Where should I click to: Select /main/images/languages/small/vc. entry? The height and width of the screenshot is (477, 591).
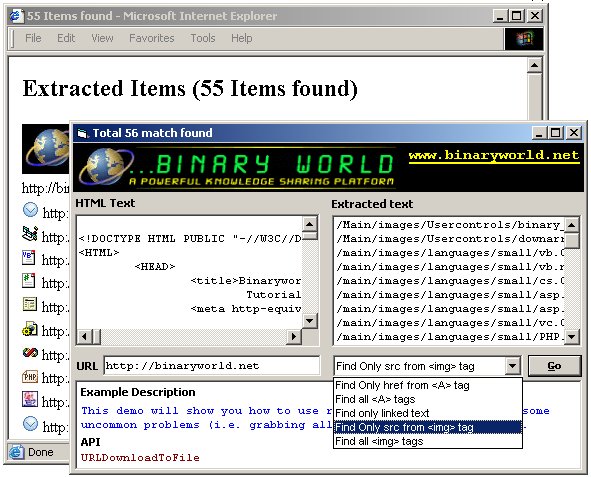[450, 323]
